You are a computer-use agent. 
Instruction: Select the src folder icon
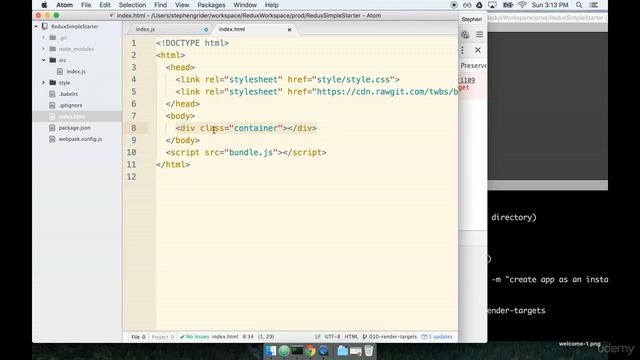click(x=53, y=60)
